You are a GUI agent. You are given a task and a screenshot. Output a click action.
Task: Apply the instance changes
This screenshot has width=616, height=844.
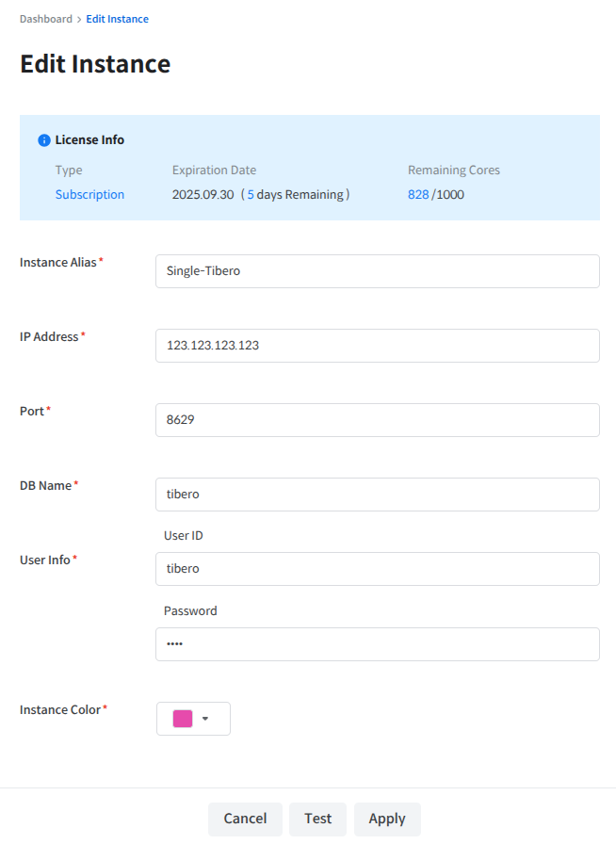(x=386, y=819)
